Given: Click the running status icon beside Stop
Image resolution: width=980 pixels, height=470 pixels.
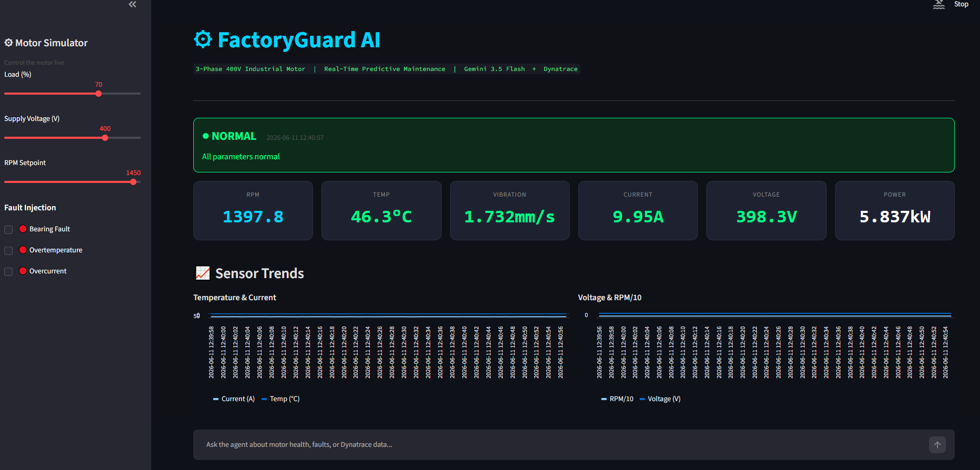Looking at the screenshot, I should point(939,5).
